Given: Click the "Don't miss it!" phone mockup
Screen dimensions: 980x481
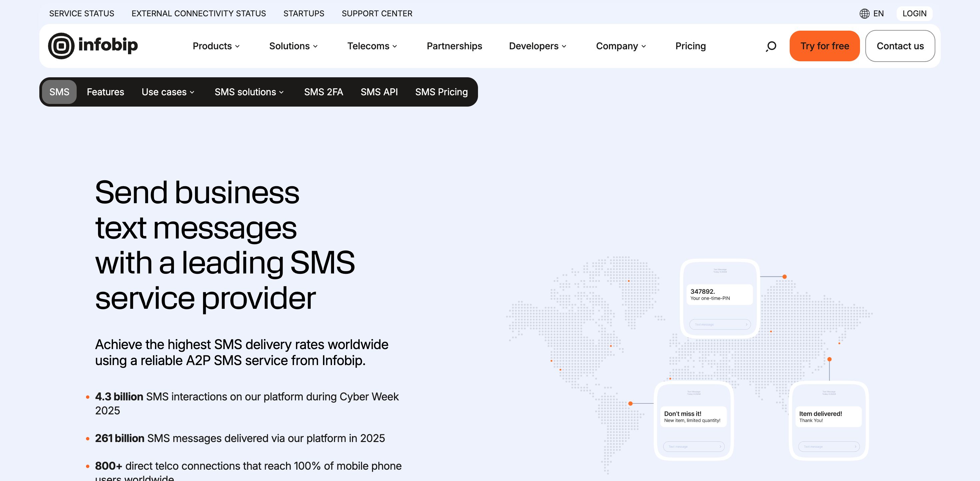Looking at the screenshot, I should coord(694,421).
